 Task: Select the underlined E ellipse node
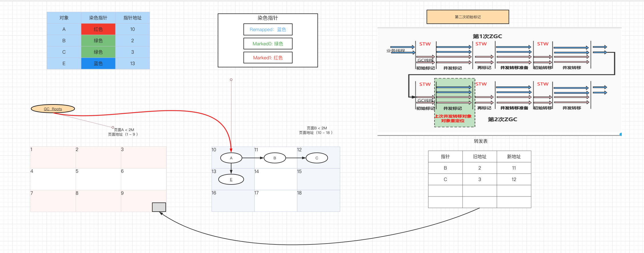[231, 180]
